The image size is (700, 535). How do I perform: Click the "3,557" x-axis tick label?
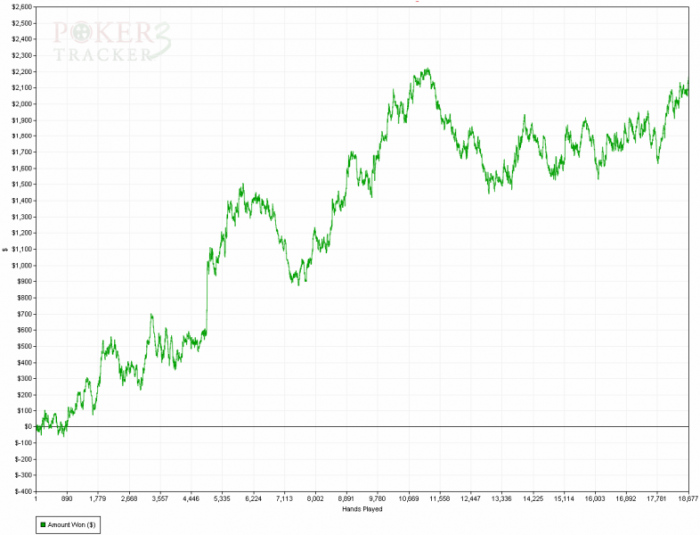[160, 498]
